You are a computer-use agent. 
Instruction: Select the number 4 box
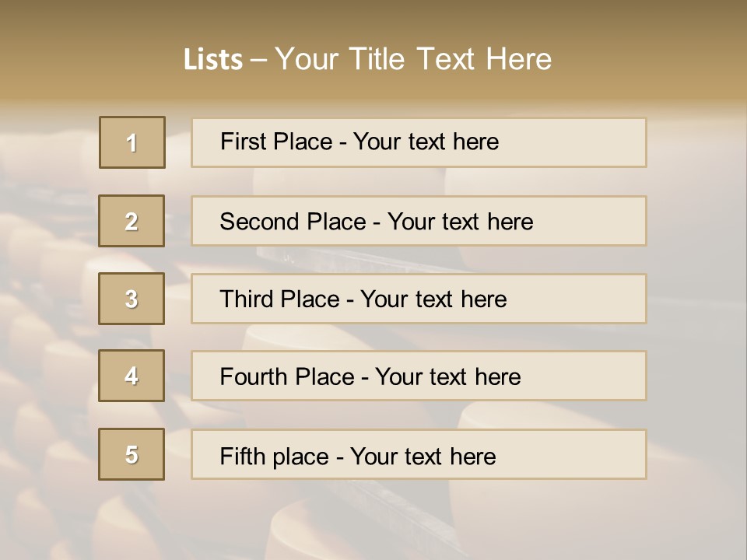[132, 376]
